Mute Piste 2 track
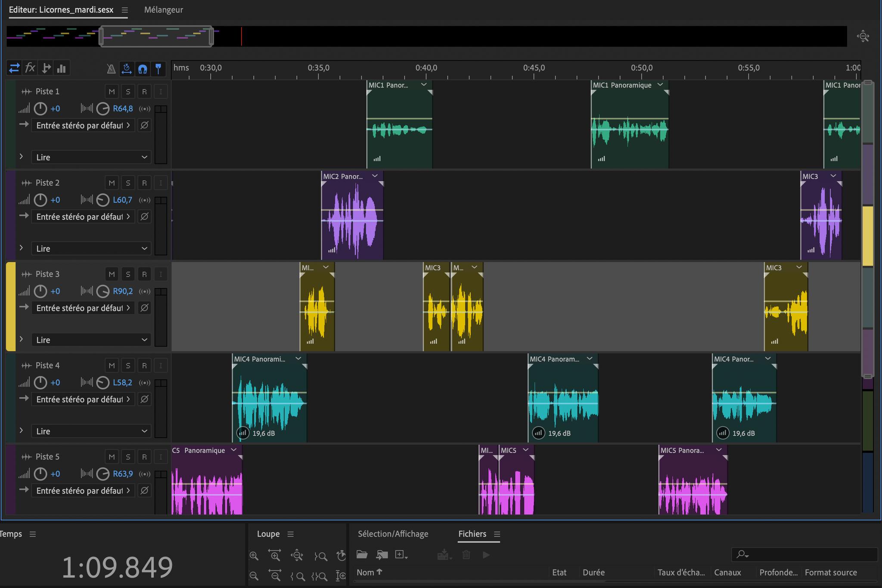The image size is (882, 588). [112, 183]
